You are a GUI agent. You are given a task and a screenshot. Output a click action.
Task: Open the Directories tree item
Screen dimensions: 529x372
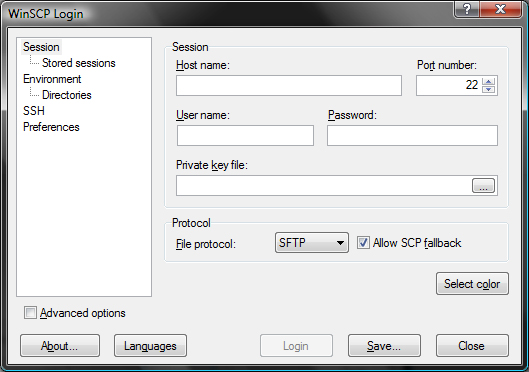66,95
